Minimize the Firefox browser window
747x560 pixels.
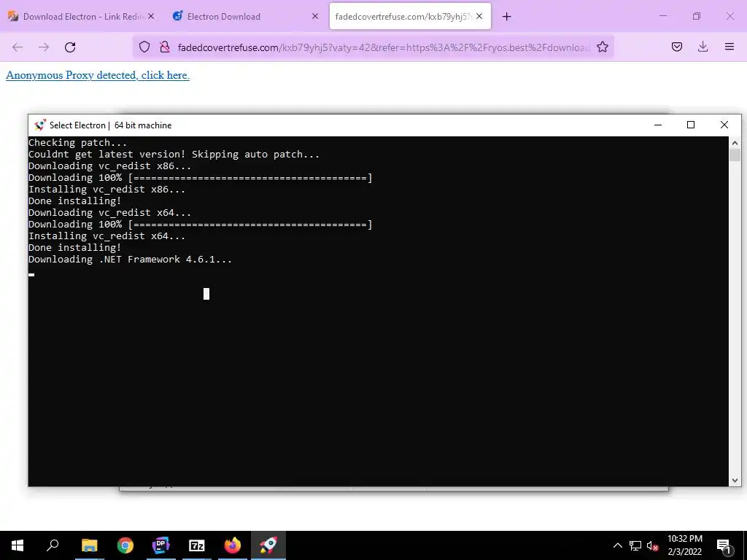point(662,16)
